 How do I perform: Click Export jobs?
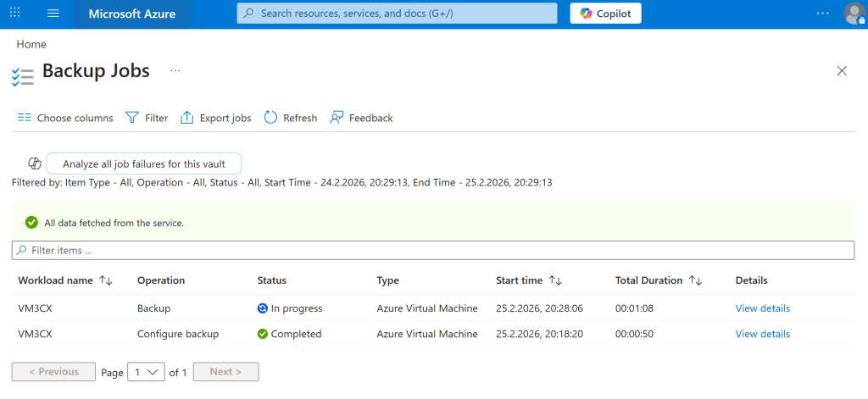pos(216,118)
